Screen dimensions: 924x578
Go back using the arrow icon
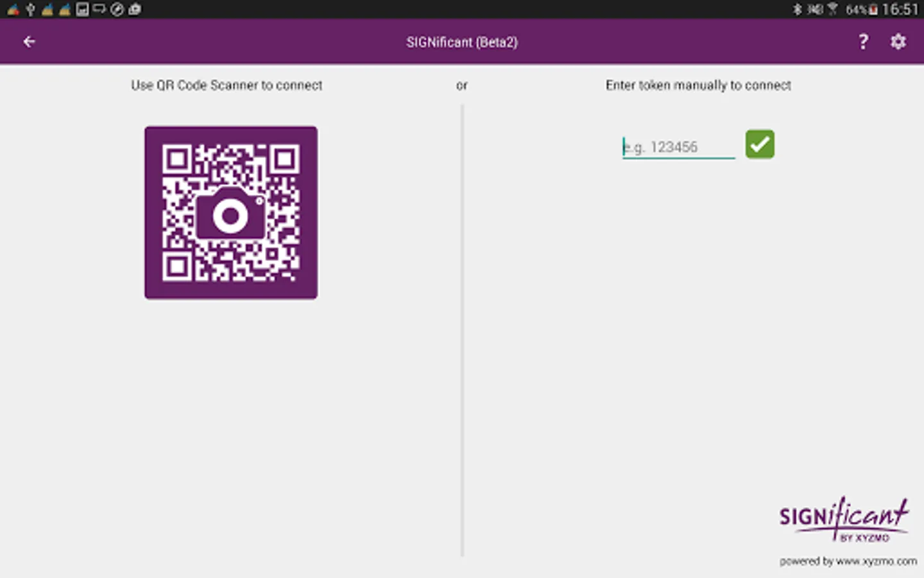coord(29,42)
